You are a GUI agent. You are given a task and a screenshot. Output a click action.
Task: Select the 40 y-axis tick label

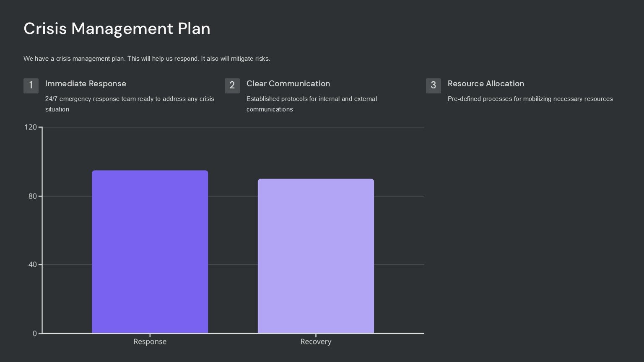32,264
